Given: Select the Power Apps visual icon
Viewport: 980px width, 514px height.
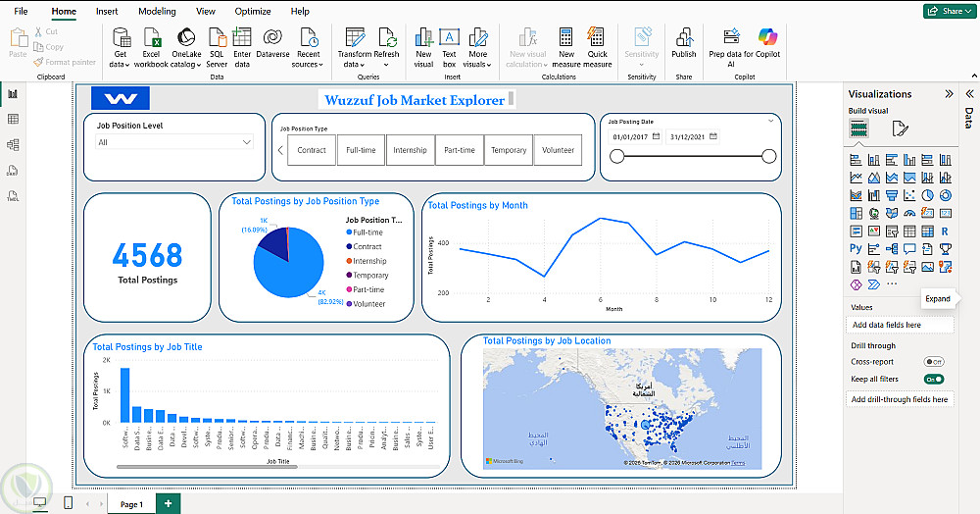Looking at the screenshot, I should click(856, 284).
